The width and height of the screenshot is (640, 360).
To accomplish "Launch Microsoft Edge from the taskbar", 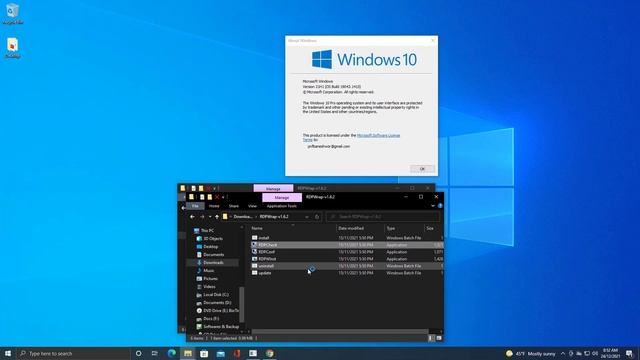I will tap(171, 353).
